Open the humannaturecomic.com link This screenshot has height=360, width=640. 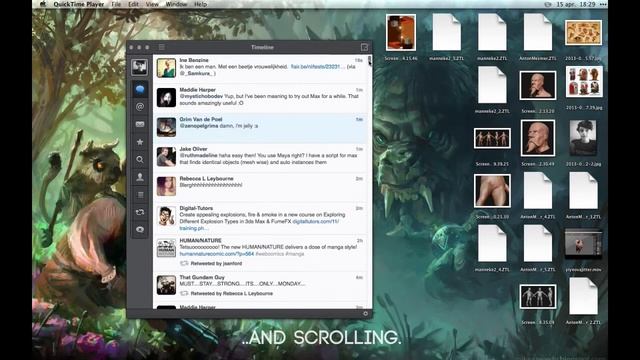click(217, 254)
